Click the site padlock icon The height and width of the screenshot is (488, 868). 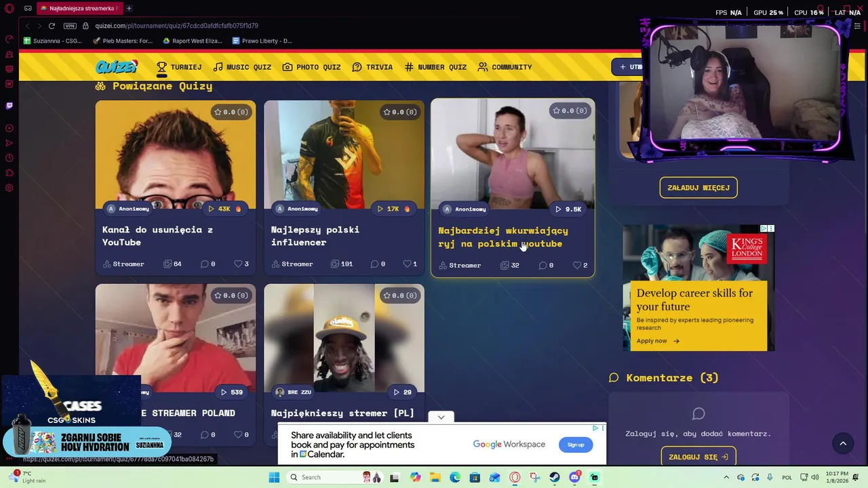85,26
